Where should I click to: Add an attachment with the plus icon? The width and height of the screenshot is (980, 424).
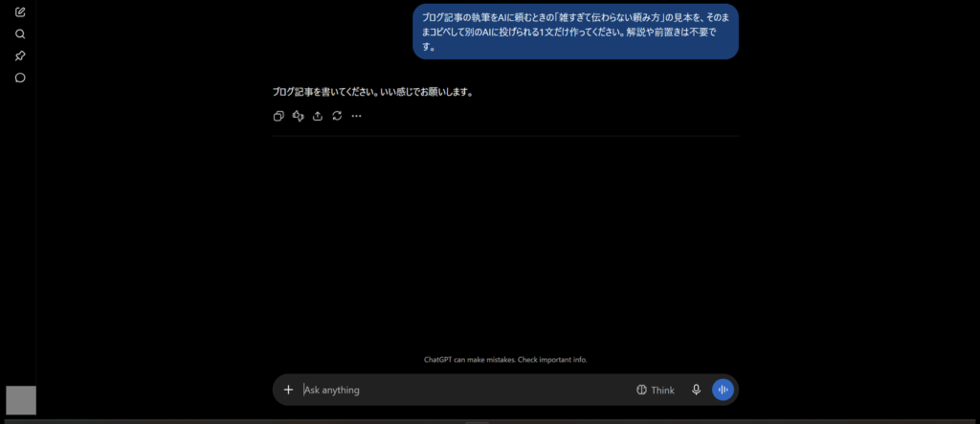[288, 390]
